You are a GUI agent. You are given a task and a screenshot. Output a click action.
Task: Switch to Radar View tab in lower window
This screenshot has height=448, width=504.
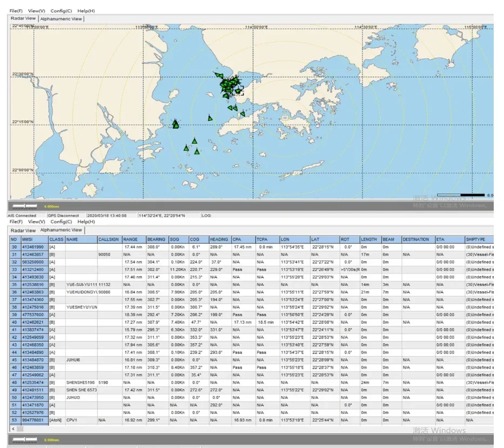[x=23, y=231]
